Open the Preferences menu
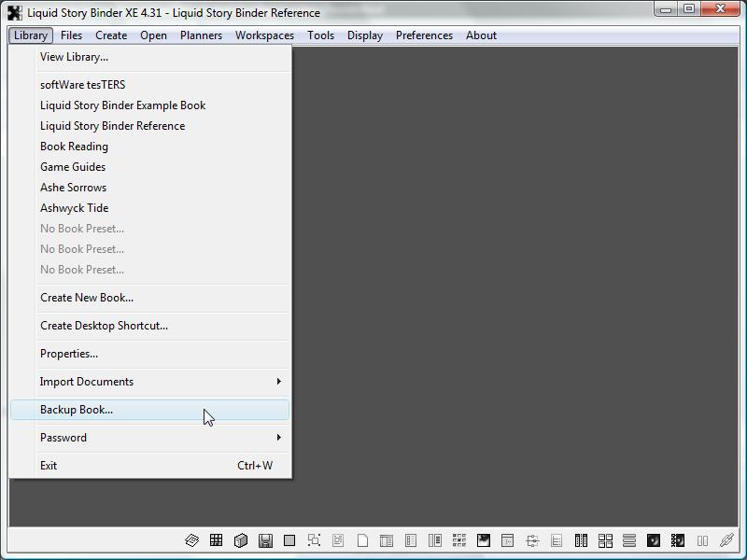 tap(424, 35)
